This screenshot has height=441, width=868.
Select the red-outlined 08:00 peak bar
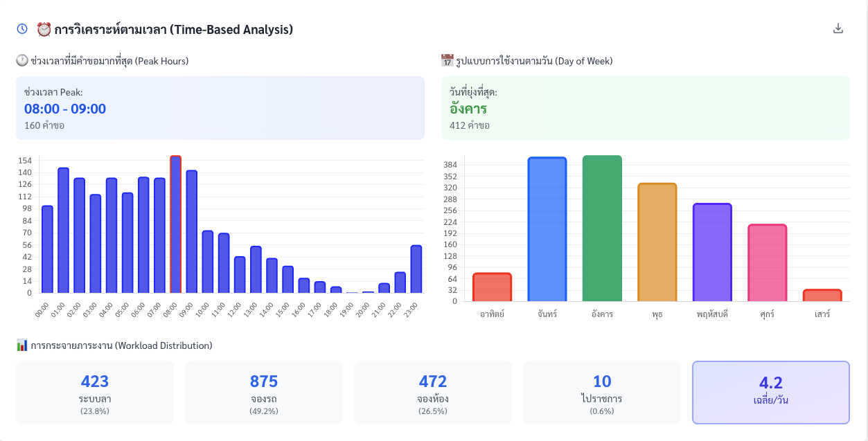[175, 225]
